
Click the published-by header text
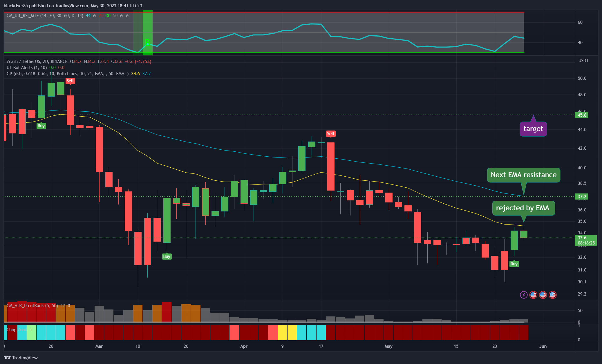73,6
